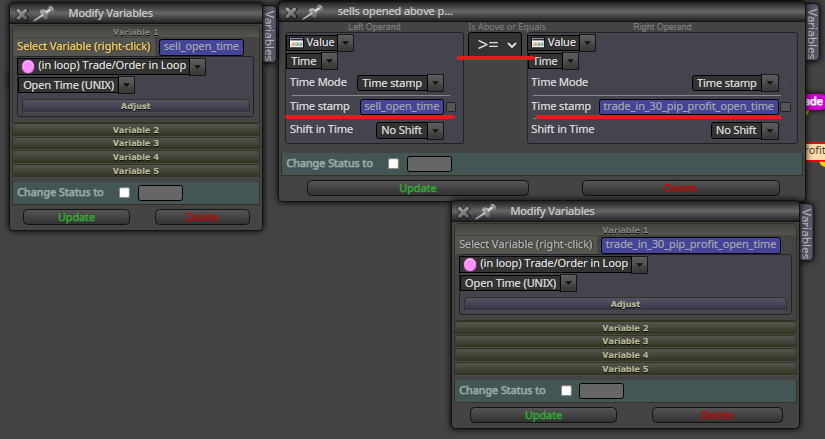
Task: Close the lower-right Modify Variables window
Action: click(x=464, y=212)
